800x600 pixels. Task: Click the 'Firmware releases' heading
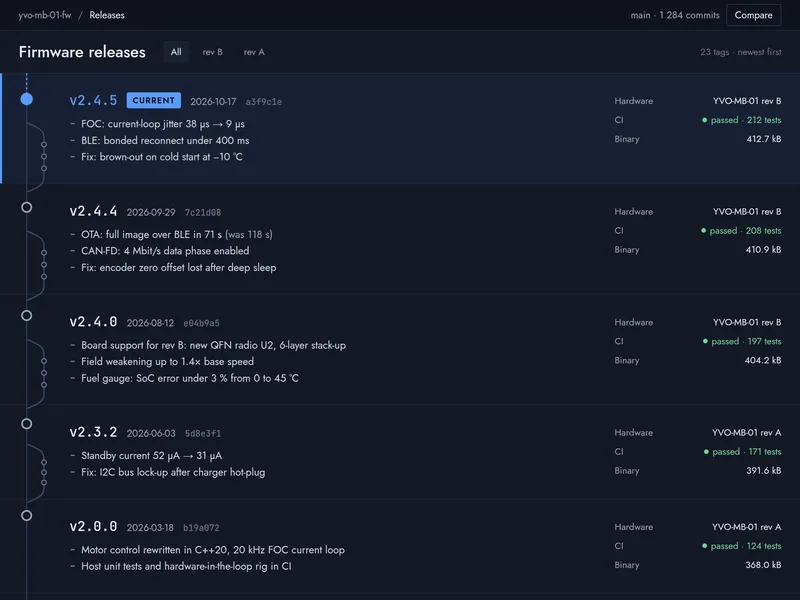coord(82,52)
